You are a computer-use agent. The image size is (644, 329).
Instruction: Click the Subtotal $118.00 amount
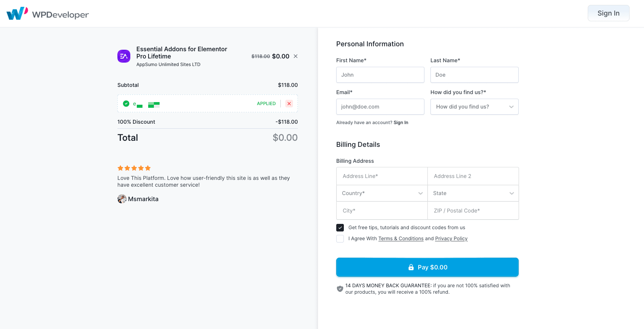[288, 85]
